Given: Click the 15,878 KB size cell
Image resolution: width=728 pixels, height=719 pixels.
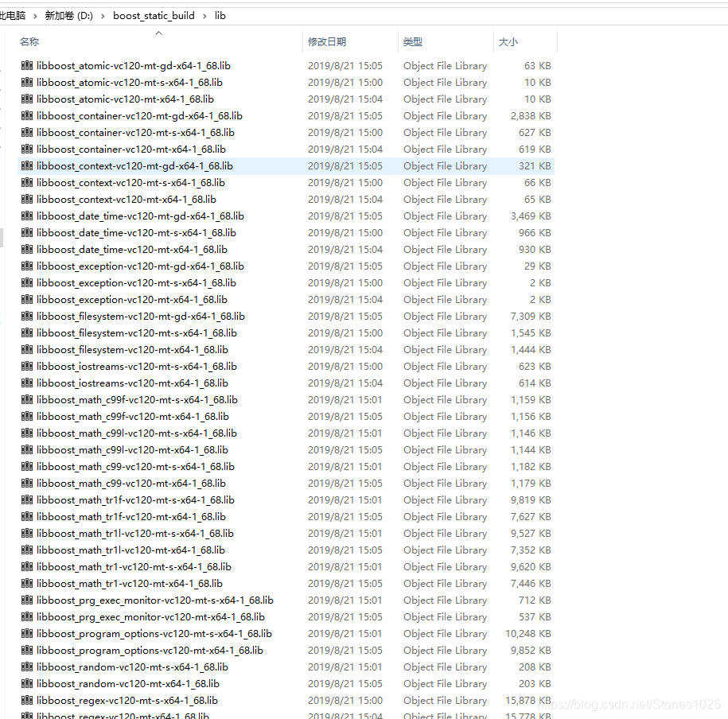Looking at the screenshot, I should [528, 701].
